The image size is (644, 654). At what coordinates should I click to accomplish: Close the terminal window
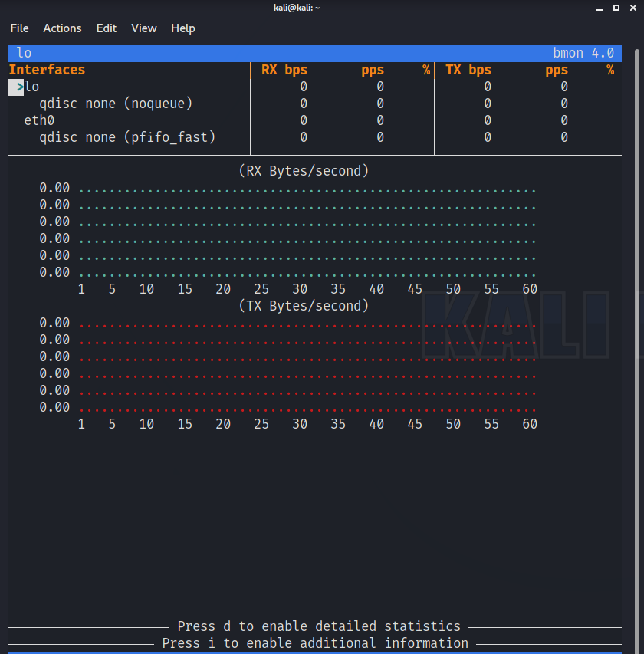point(632,8)
